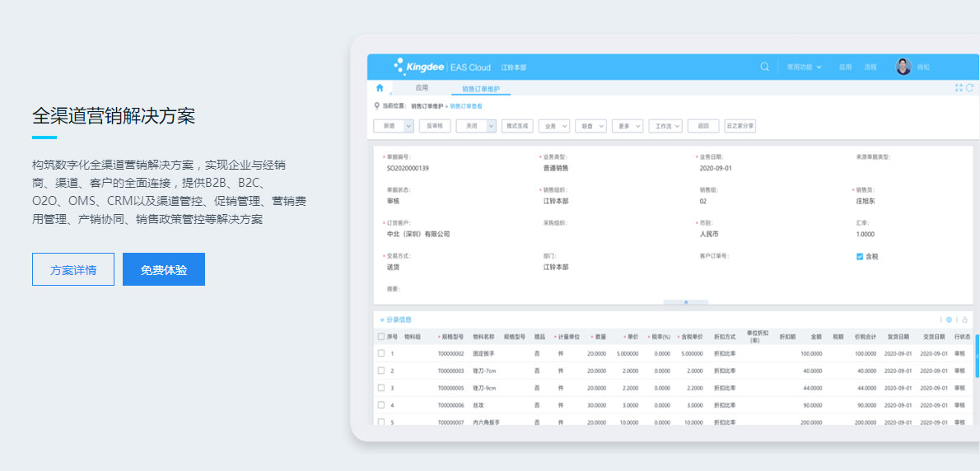Click 单据状态 value 审核
The width and height of the screenshot is (980, 471).
coord(394,201)
